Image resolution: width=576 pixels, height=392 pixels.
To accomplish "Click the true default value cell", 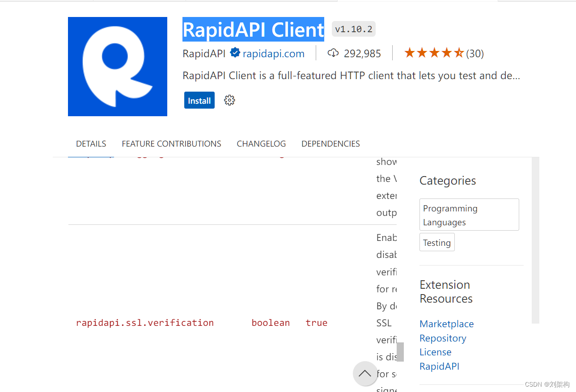I will [317, 323].
